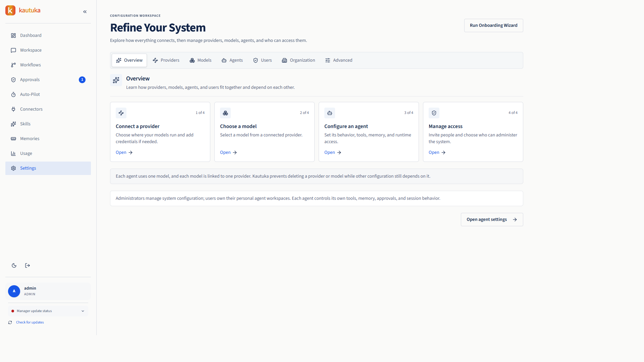Click Run Onboarding Wizard button
This screenshot has height=362, width=644.
[x=493, y=25]
